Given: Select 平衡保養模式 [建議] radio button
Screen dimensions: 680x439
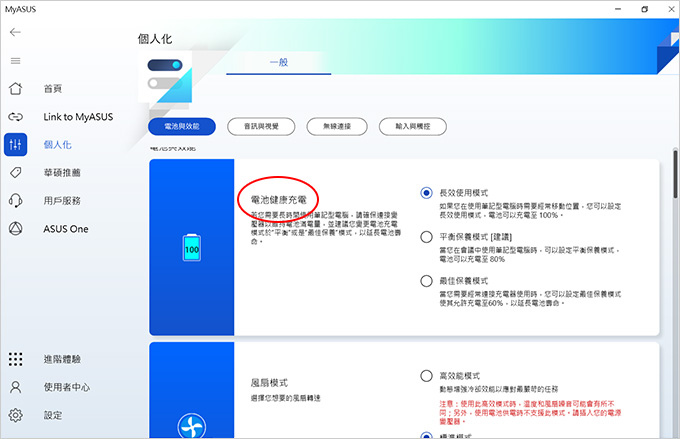Looking at the screenshot, I should [426, 237].
